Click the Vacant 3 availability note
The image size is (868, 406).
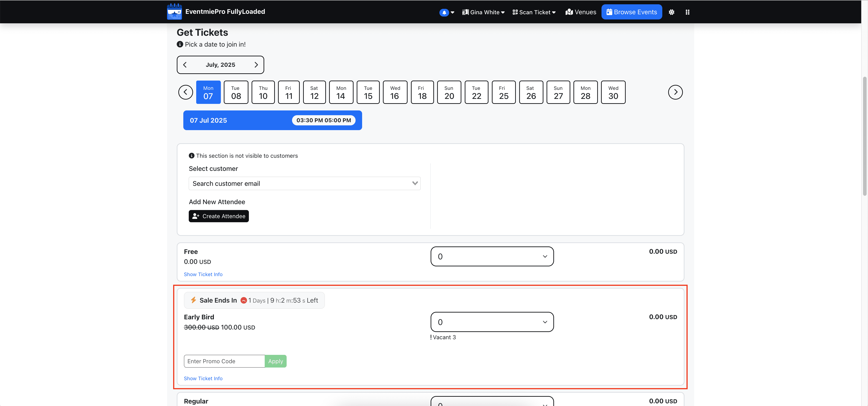tap(443, 337)
